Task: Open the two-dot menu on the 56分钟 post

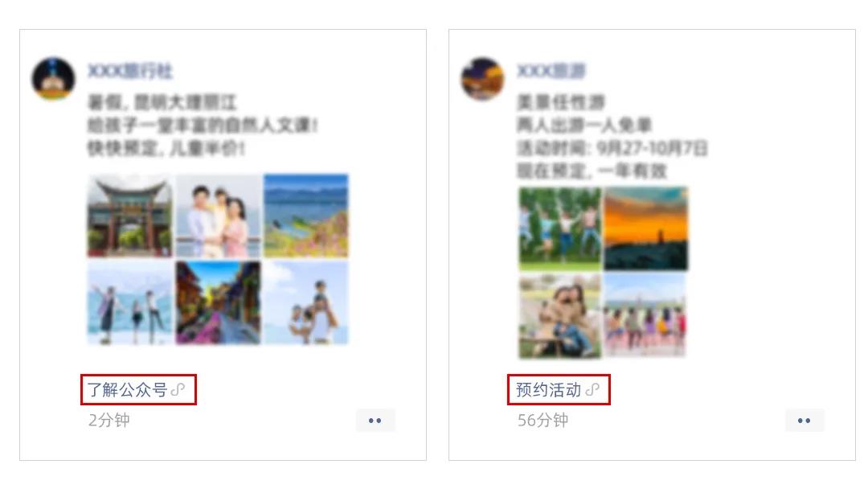Action: (x=805, y=421)
